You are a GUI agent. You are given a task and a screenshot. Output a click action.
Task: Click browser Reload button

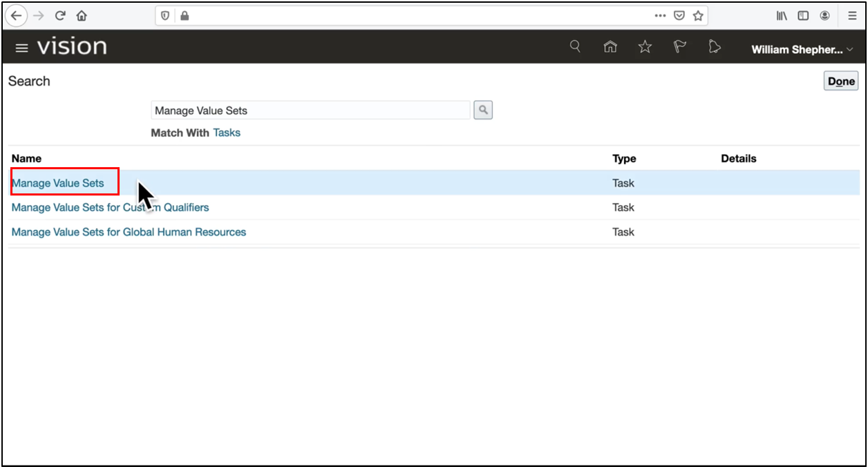[60, 15]
